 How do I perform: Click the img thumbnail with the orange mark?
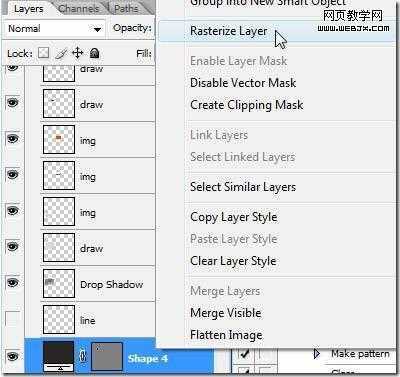59,139
